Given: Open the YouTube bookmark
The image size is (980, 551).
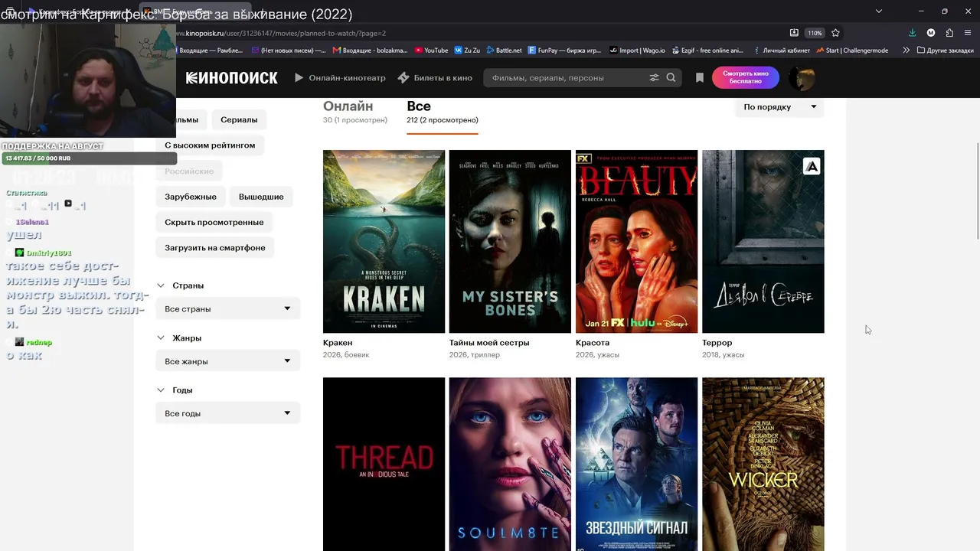Looking at the screenshot, I should coord(431,51).
